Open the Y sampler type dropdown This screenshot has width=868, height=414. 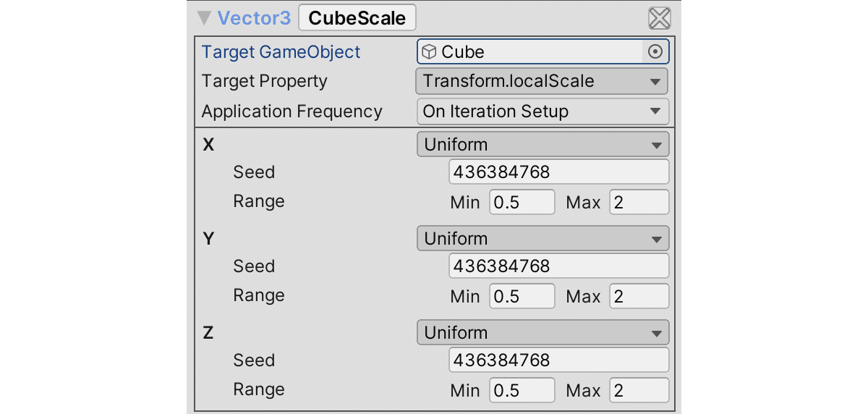click(x=542, y=239)
